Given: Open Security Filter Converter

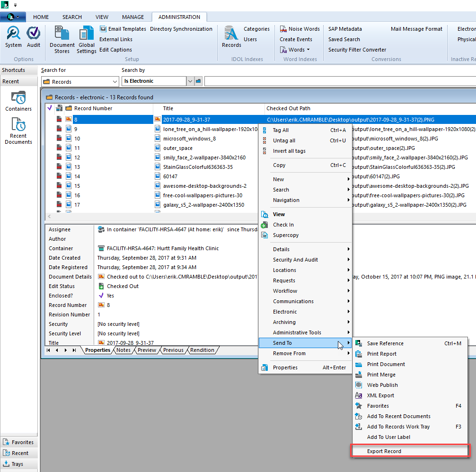Looking at the screenshot, I should pos(357,50).
